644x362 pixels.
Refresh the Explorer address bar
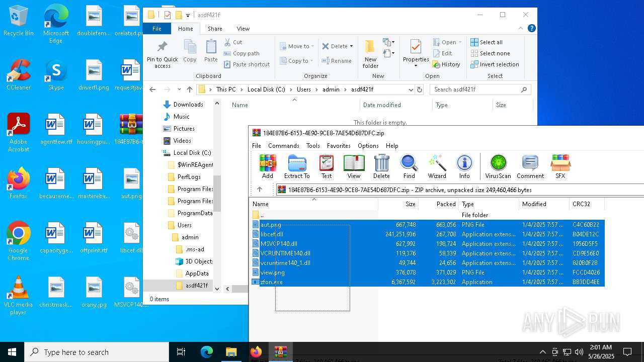point(420,89)
